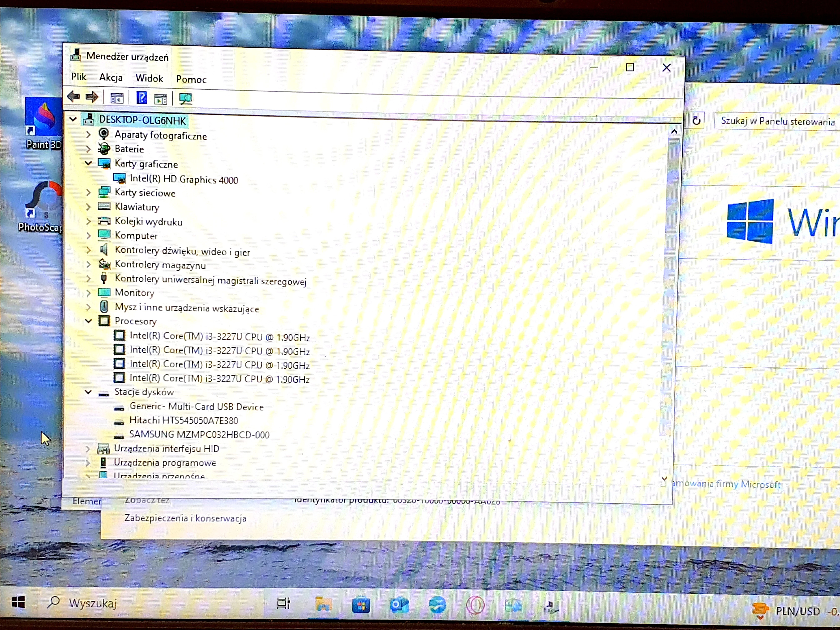The image size is (840, 630).
Task: Expand the Komputer category arrow
Action: pos(88,235)
